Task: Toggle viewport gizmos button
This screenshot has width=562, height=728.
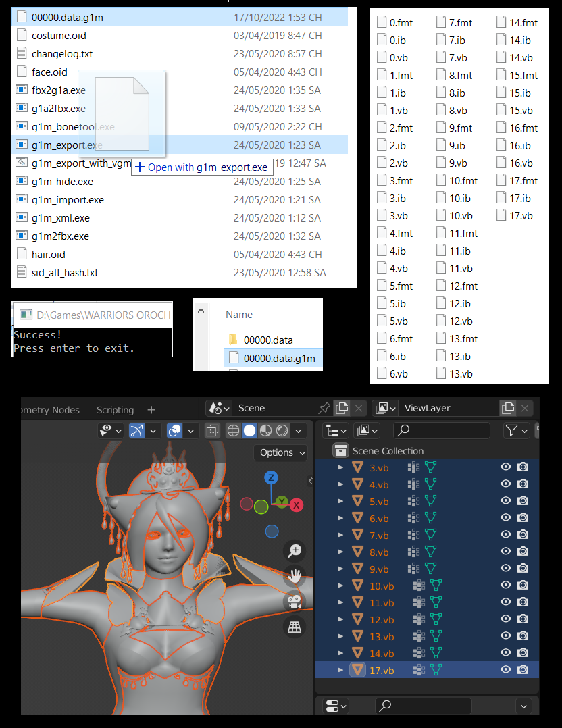Action: click(x=136, y=431)
